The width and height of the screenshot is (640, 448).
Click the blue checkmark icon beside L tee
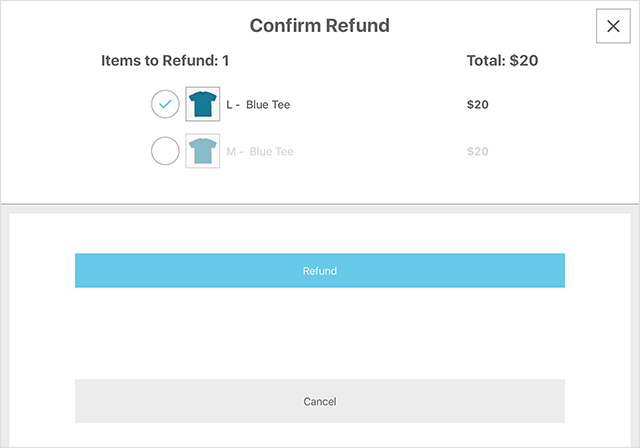point(165,104)
